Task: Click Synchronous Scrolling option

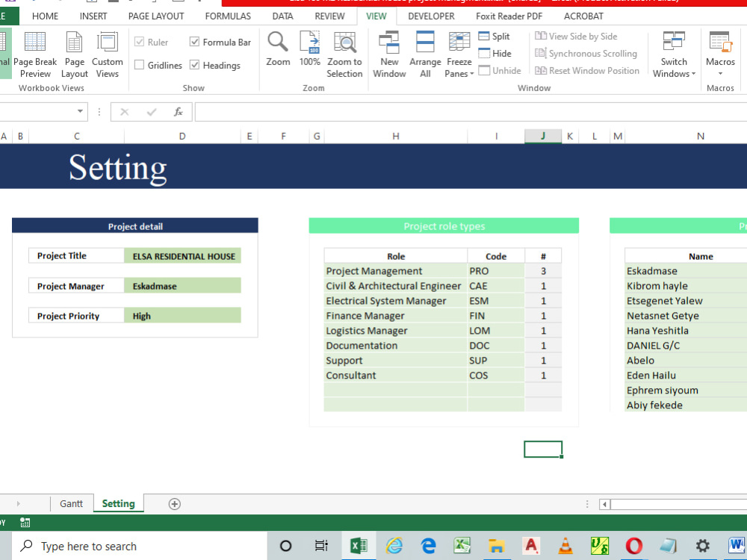Action: [586, 53]
